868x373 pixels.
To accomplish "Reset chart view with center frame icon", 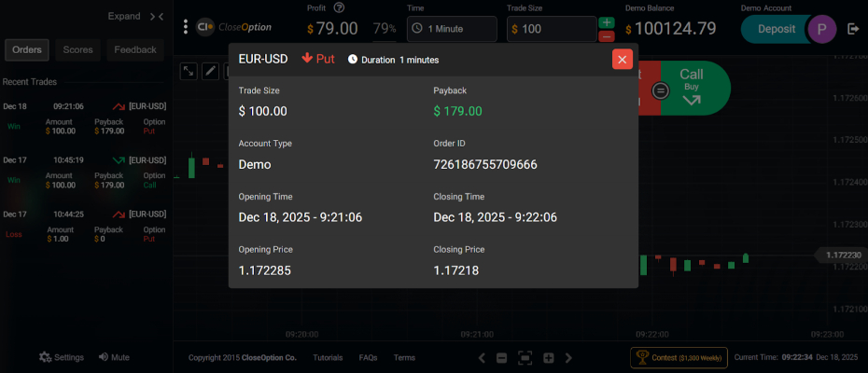I will [525, 357].
